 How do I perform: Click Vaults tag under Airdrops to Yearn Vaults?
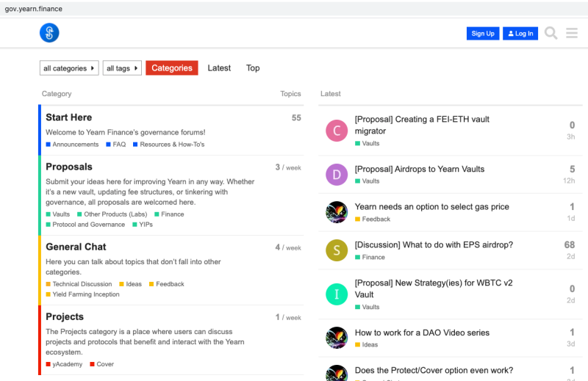[367, 181]
